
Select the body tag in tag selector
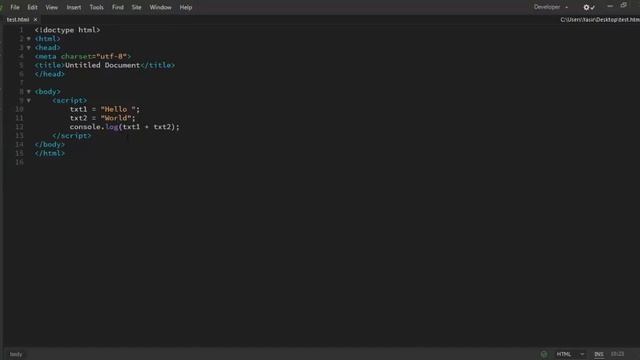(x=16, y=354)
